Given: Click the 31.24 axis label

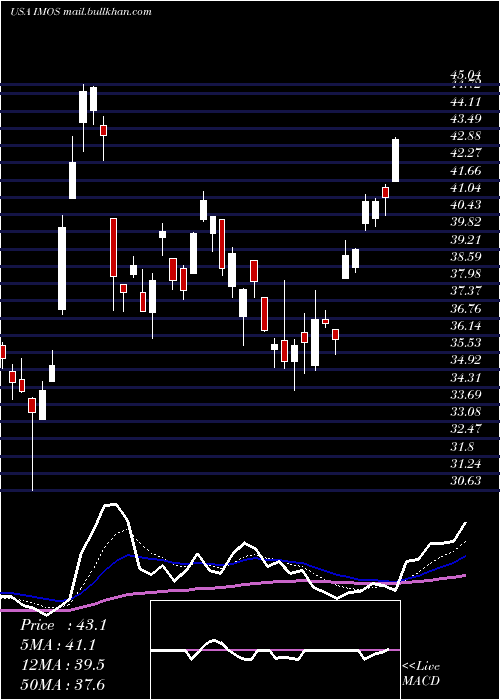Looking at the screenshot, I should [466, 464].
